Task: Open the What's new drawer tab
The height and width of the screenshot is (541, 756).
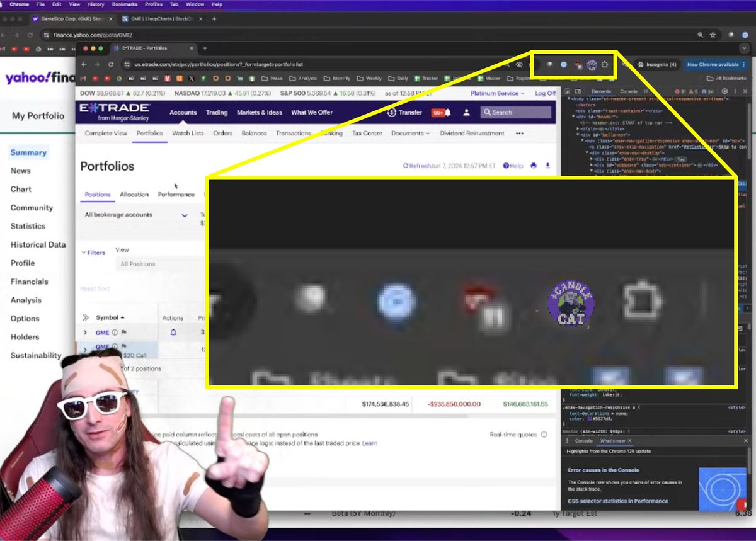Action: (x=612, y=441)
